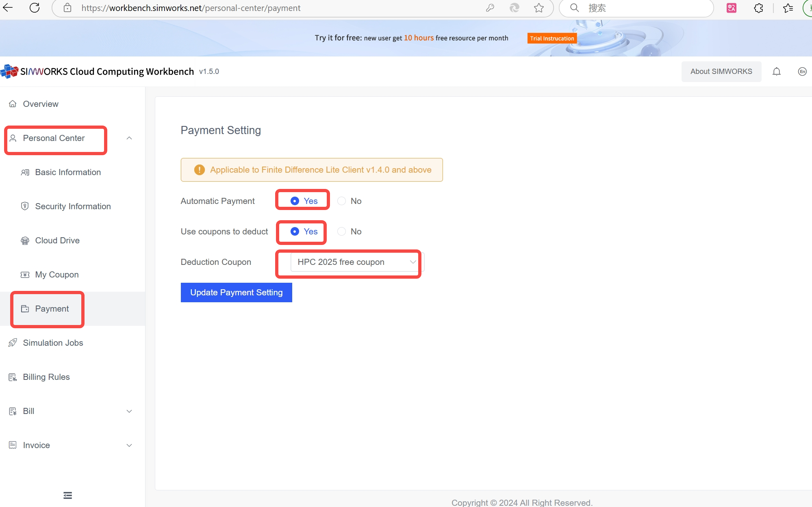The height and width of the screenshot is (507, 812).
Task: Click the password key icon in address bar
Action: pos(490,8)
